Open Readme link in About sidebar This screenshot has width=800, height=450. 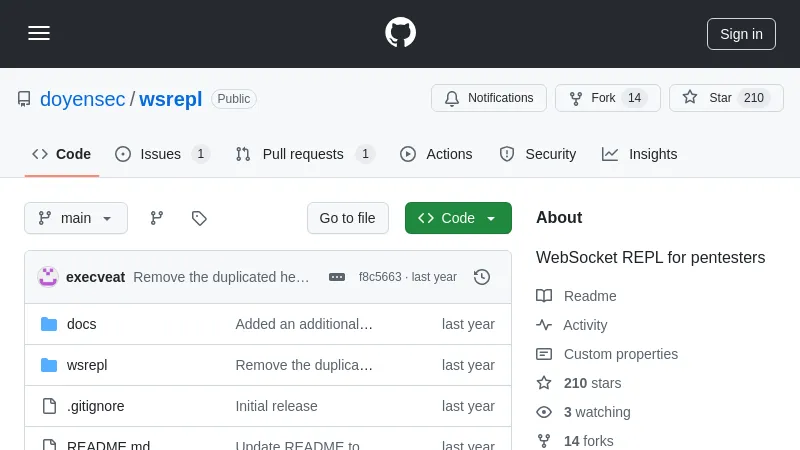pyautogui.click(x=589, y=296)
